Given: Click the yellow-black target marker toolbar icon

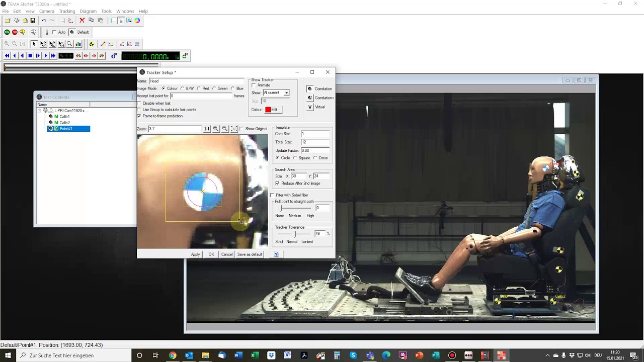Looking at the screenshot, I should pos(92,44).
